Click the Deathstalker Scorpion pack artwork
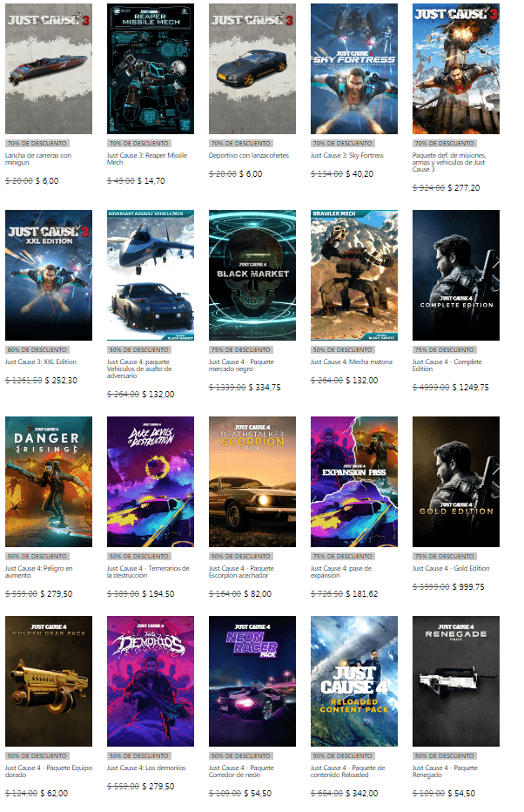This screenshot has height=812, width=524. (252, 481)
